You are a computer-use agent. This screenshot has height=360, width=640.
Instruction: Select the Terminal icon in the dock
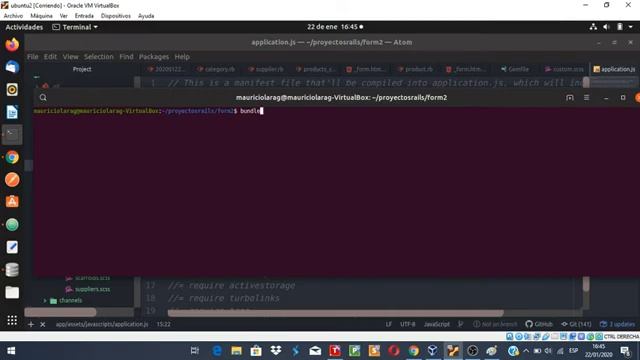[12, 134]
